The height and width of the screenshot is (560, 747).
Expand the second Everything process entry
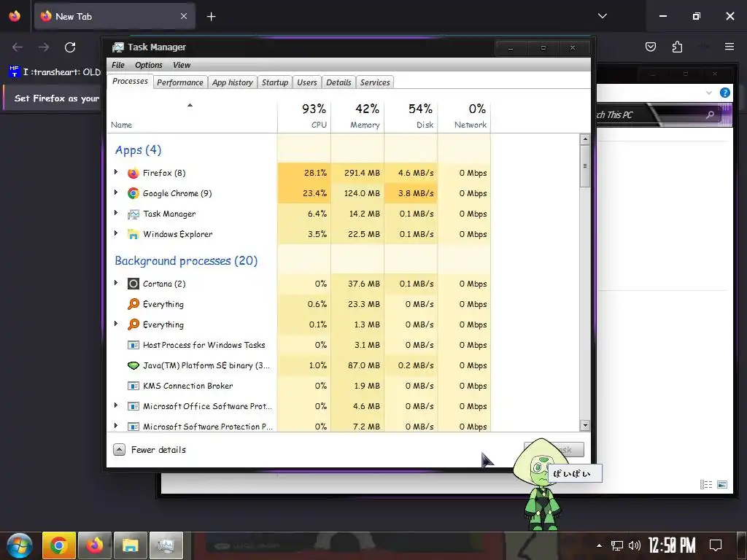(116, 324)
